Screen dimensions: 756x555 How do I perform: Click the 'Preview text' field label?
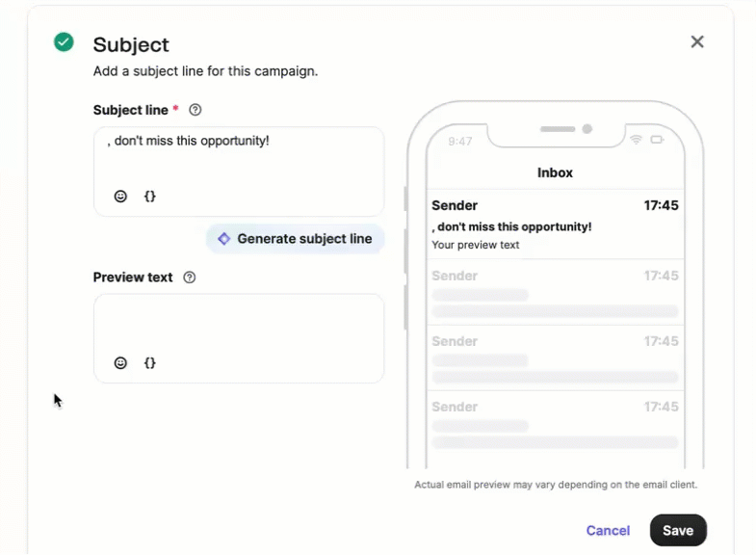click(x=133, y=277)
